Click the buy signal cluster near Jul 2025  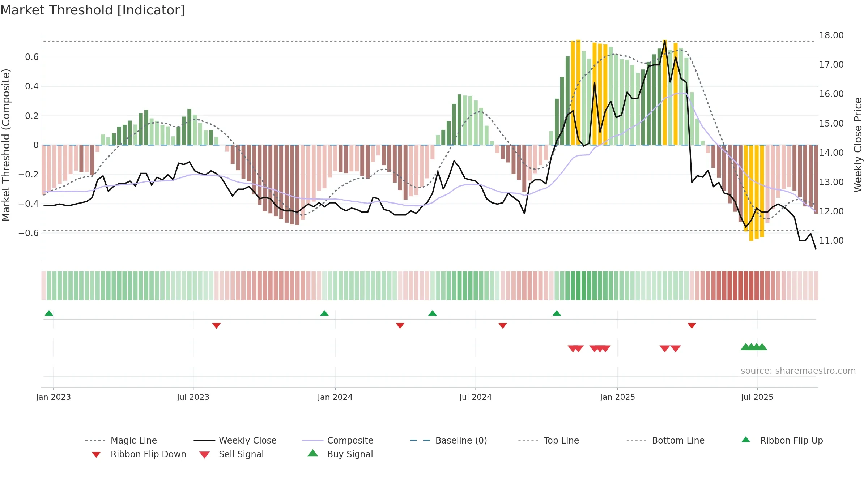pos(754,347)
